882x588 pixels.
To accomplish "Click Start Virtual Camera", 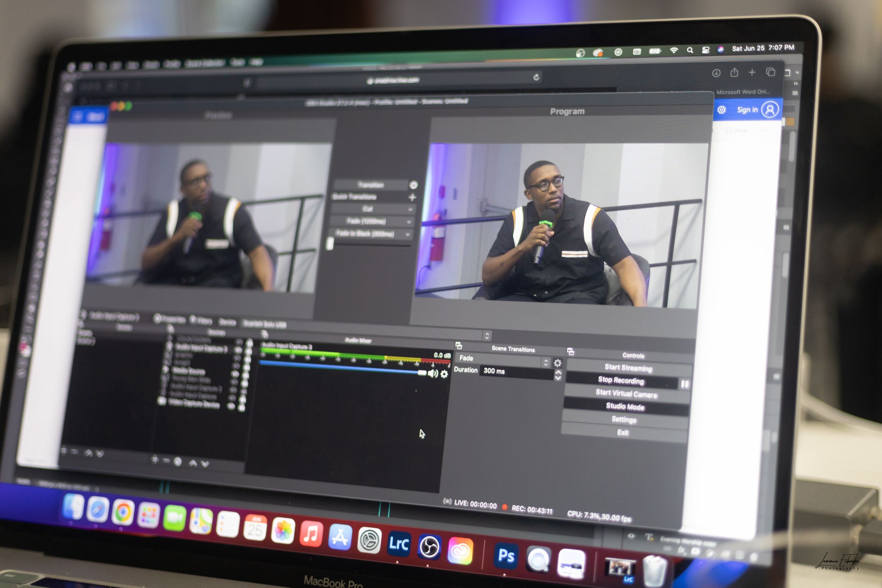I will 626,394.
